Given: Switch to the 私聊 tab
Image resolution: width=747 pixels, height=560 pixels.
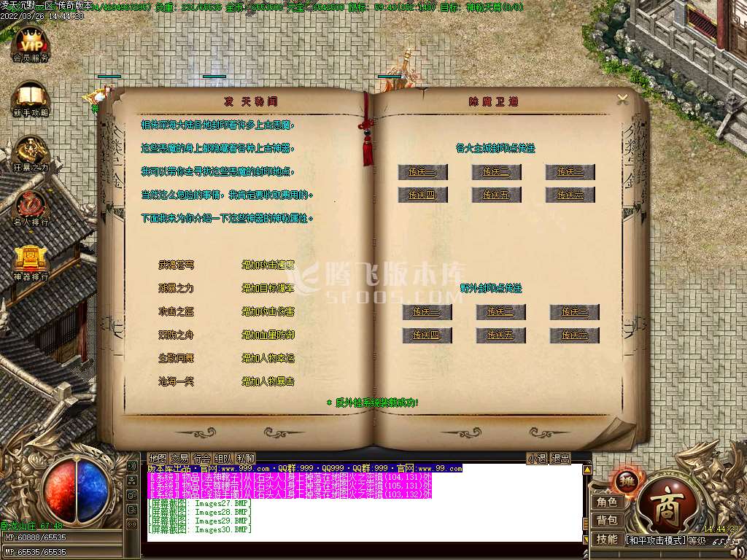Looking at the screenshot, I should [x=245, y=458].
